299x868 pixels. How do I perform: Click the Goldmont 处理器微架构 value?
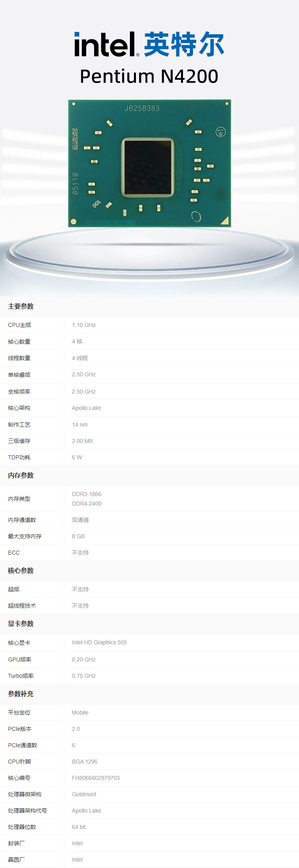pyautogui.click(x=84, y=794)
